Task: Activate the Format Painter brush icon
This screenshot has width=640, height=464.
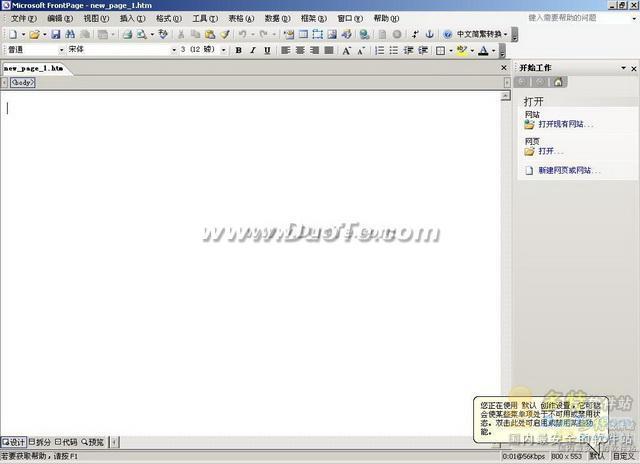Action: (x=225, y=34)
